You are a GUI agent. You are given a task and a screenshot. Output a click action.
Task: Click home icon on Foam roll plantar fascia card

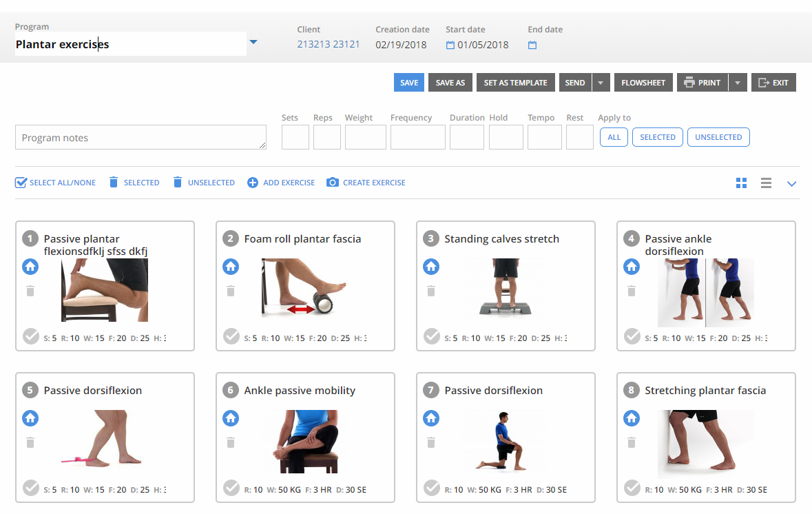point(231,267)
